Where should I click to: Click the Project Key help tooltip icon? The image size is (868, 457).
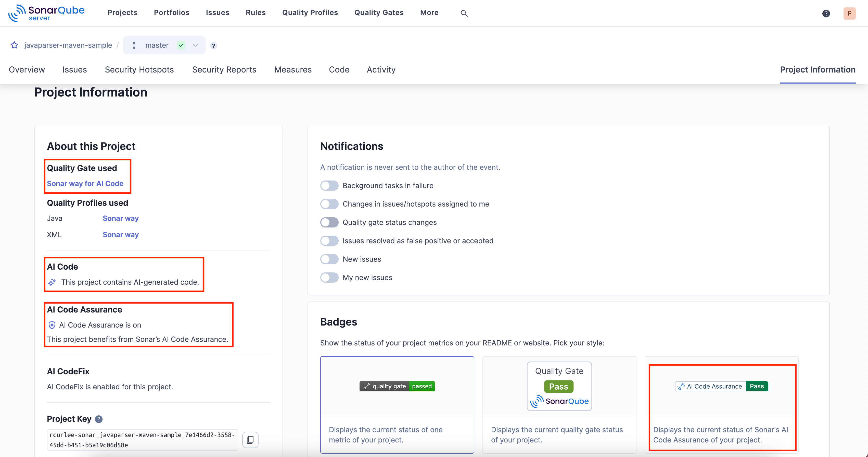tap(99, 419)
